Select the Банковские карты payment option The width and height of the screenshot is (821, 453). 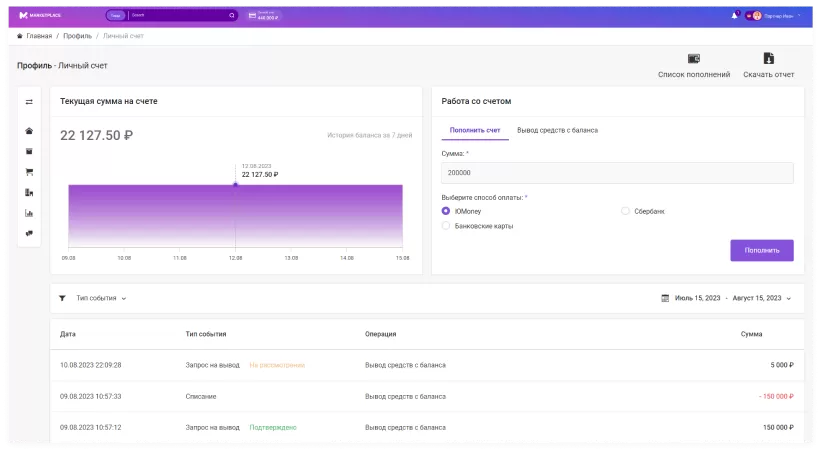coord(446,226)
